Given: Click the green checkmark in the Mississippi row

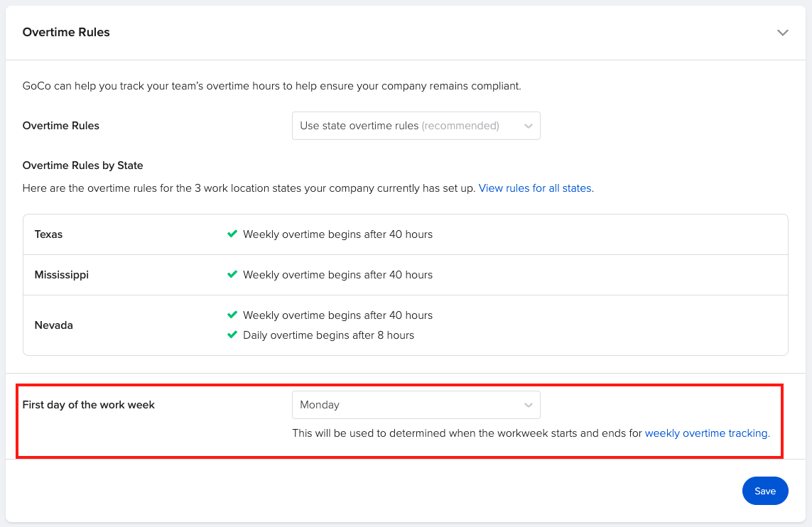Looking at the screenshot, I should tap(232, 275).
